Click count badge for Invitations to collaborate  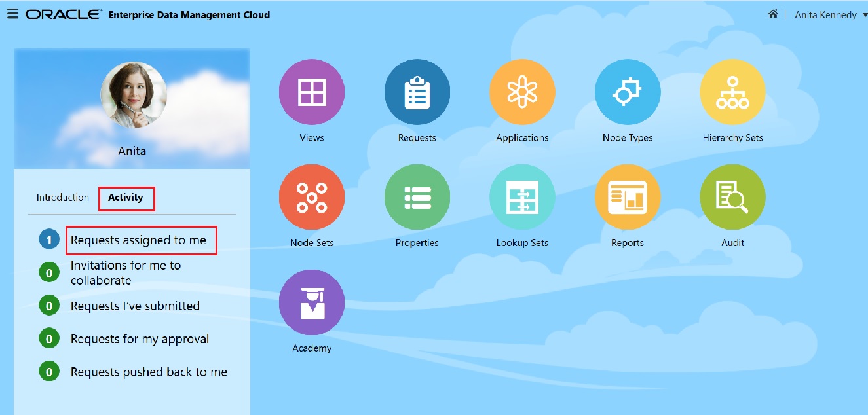[49, 272]
